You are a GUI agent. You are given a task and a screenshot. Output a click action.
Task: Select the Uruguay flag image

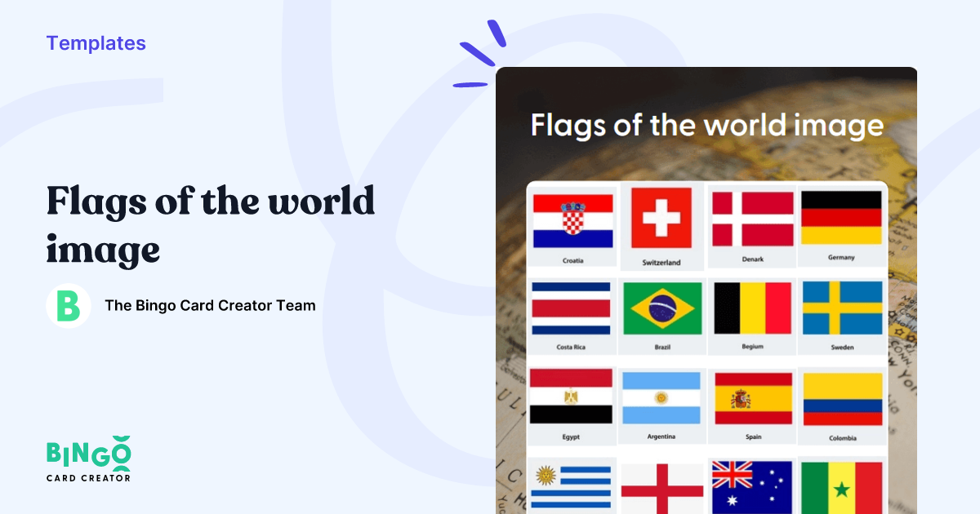[571, 487]
